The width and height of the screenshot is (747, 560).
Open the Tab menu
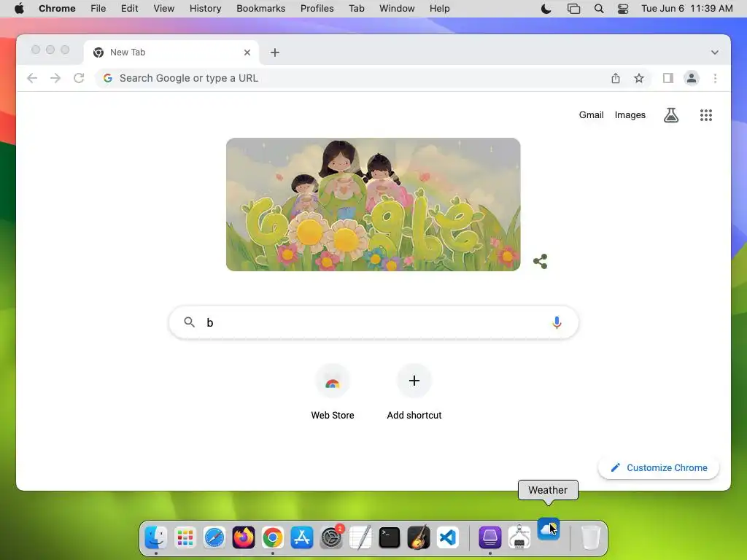click(356, 9)
